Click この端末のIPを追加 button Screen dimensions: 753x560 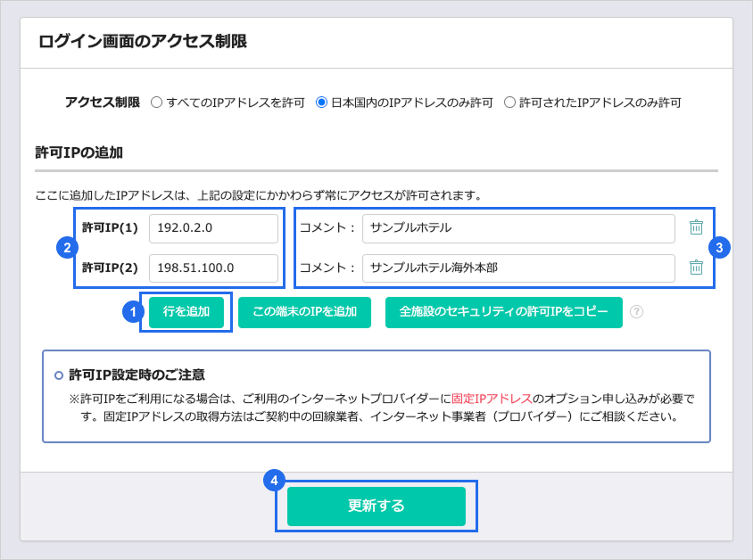coord(304,312)
